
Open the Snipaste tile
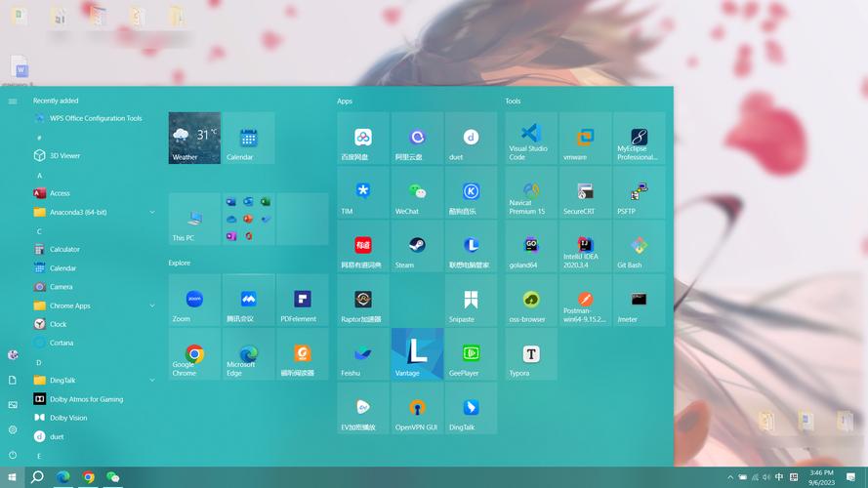[x=471, y=300]
